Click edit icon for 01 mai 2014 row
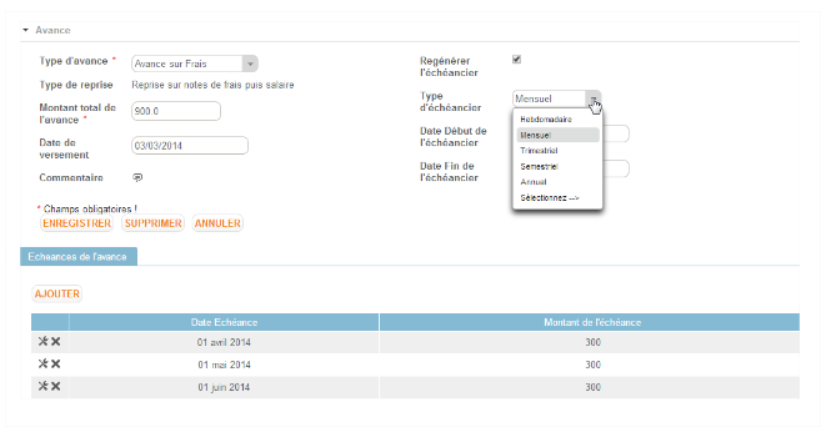 43,364
